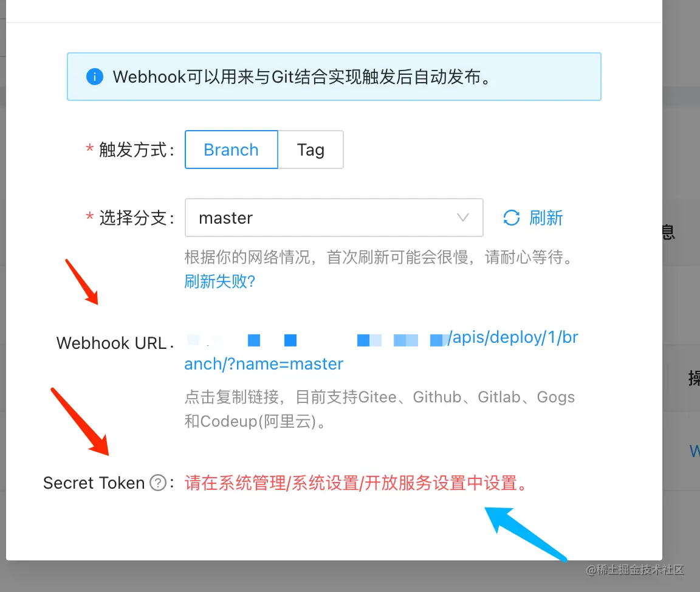
Task: Open the 刷新失败? help link
Action: coord(219,281)
